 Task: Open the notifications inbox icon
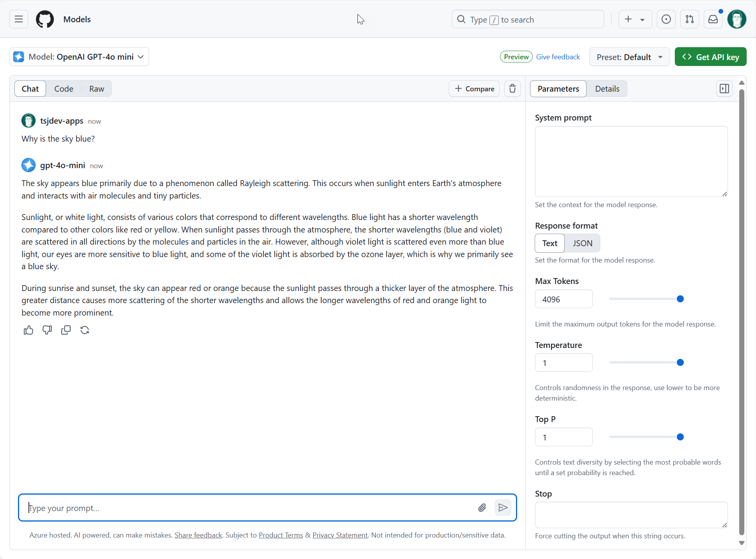[x=713, y=19]
